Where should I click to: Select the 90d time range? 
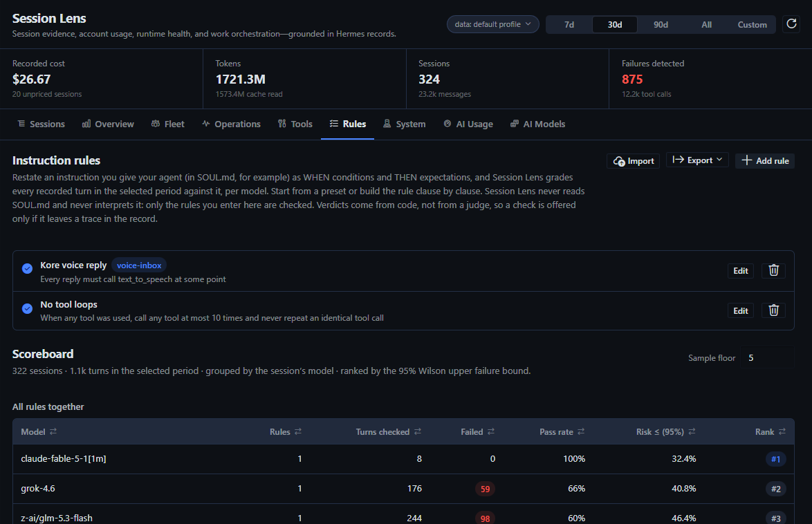click(x=661, y=24)
